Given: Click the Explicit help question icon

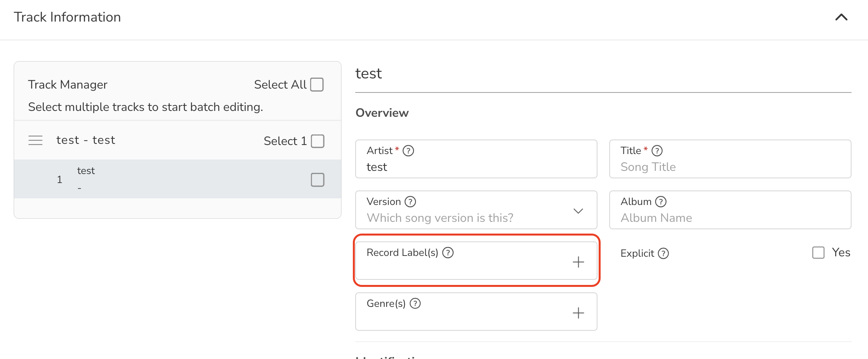Looking at the screenshot, I should click(663, 254).
